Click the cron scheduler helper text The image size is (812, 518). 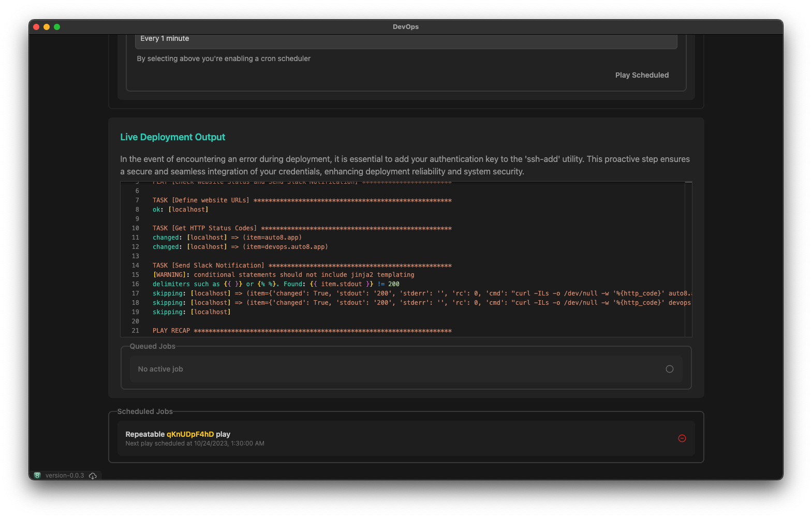(224, 58)
